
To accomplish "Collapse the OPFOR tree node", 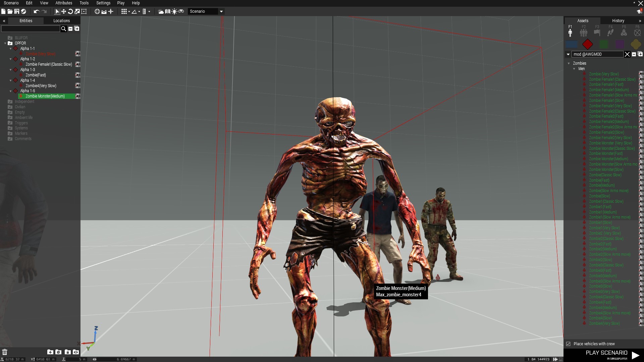I will [5, 43].
